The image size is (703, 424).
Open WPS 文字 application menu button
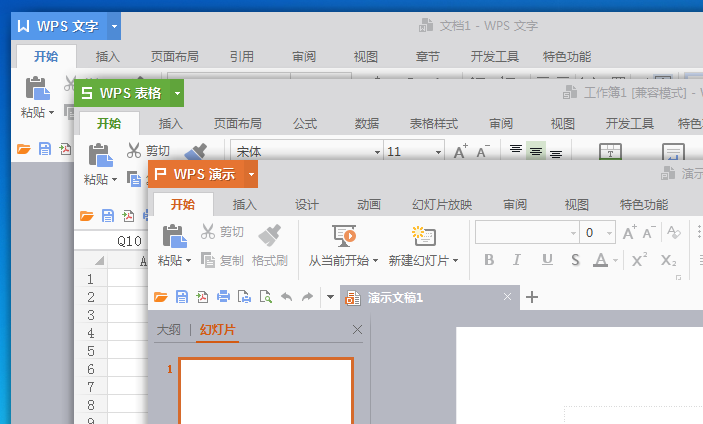click(x=59, y=26)
